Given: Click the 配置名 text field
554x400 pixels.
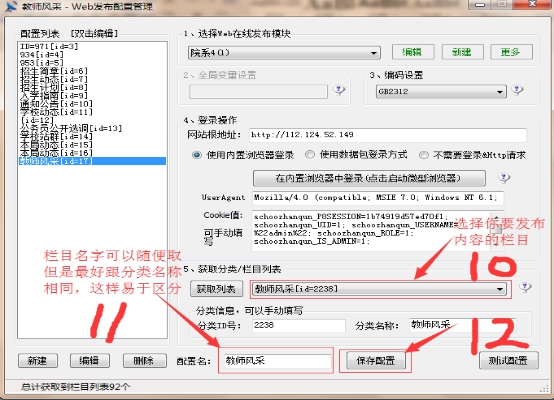Looking at the screenshot, I should 276,361.
